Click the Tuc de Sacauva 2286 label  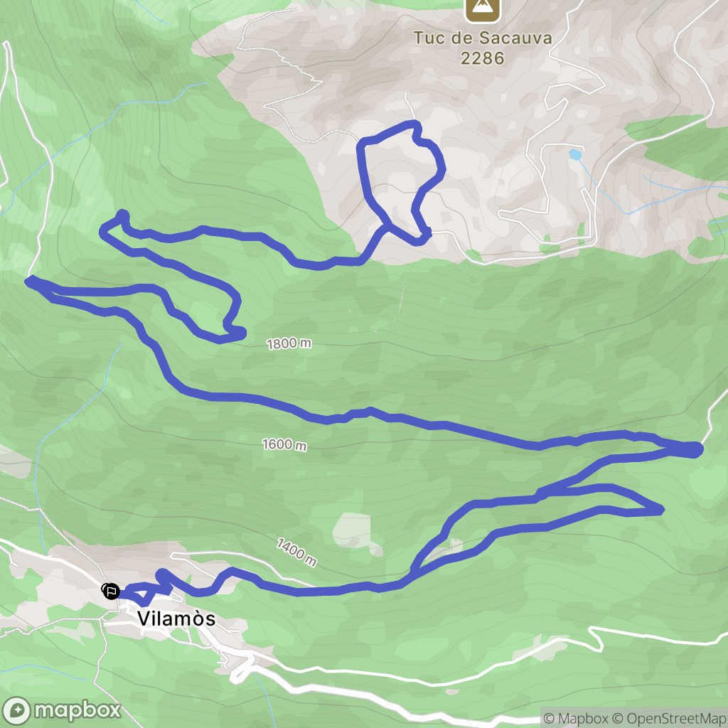[x=483, y=48]
